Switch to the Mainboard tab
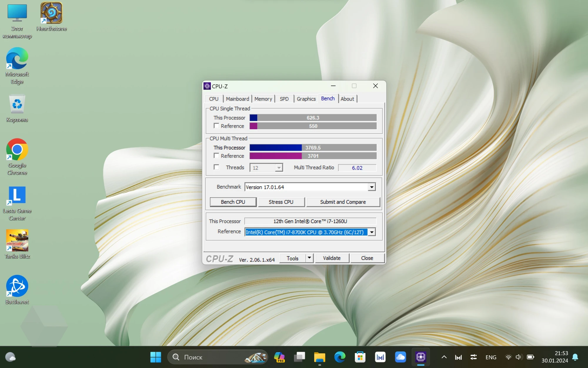588x368 pixels. [237, 99]
